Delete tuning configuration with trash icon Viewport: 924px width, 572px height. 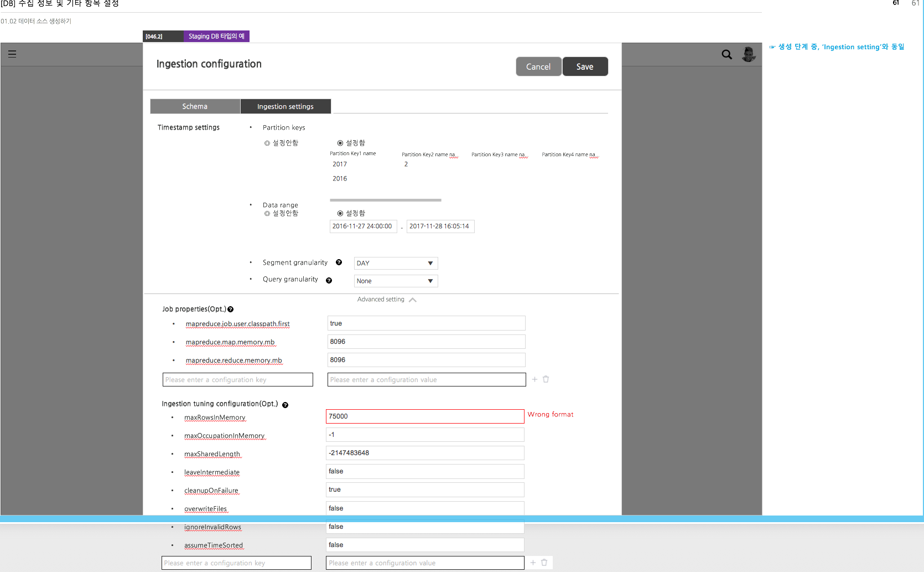[544, 563]
